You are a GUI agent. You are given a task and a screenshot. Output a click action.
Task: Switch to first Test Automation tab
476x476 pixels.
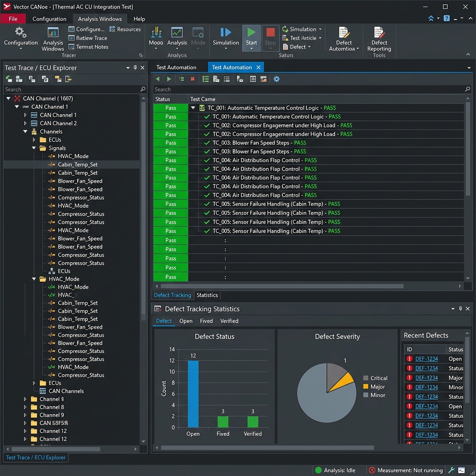click(176, 67)
